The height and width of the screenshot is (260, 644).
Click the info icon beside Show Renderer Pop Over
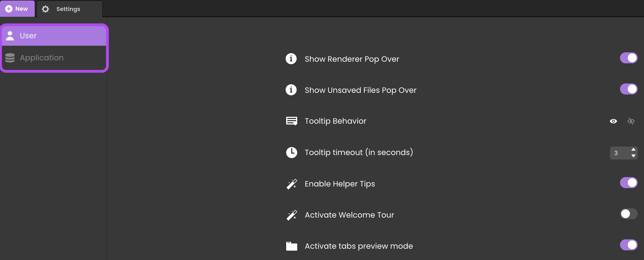291,59
